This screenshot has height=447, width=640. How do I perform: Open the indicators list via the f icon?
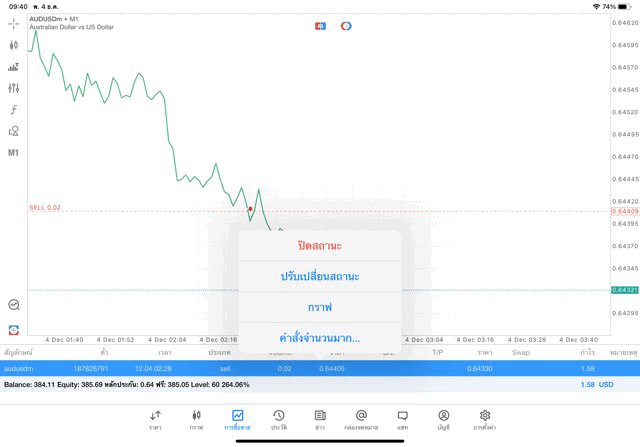13,110
